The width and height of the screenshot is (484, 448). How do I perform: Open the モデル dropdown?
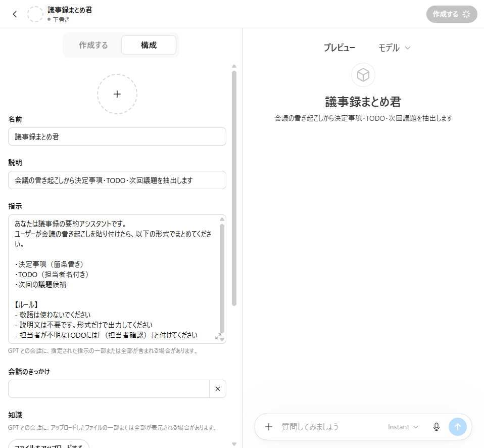click(394, 48)
